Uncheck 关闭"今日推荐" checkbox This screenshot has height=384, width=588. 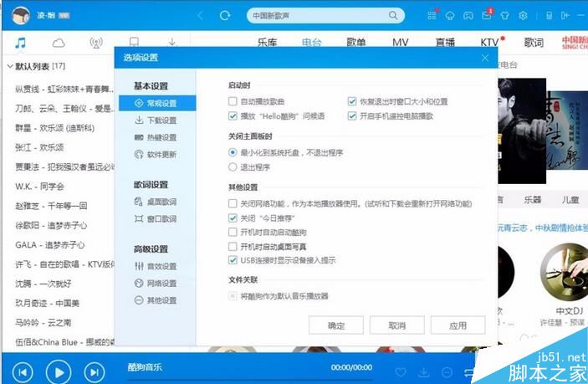pos(233,218)
